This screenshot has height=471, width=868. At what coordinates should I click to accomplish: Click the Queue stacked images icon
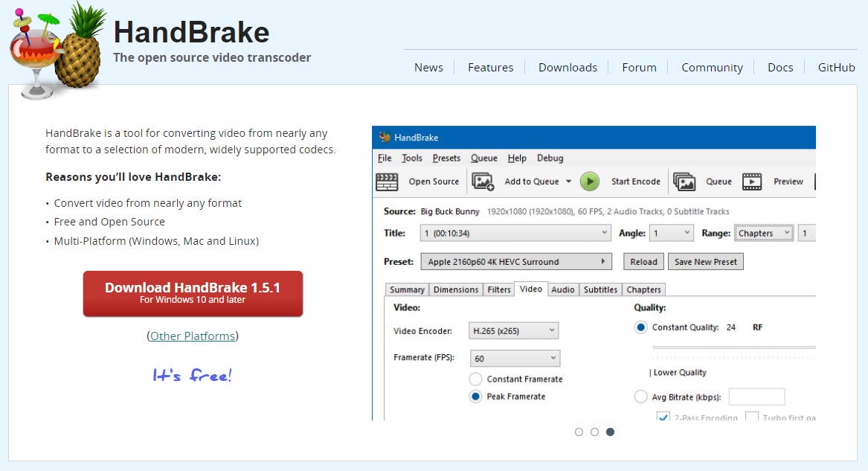click(684, 182)
